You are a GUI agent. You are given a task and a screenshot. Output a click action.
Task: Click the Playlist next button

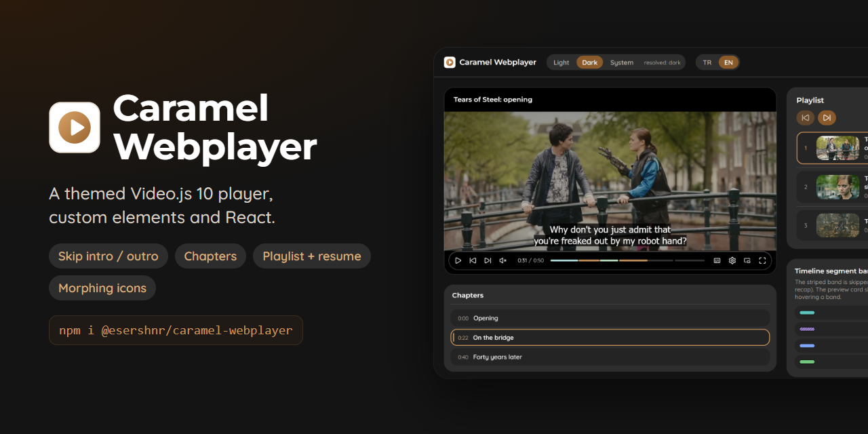click(x=827, y=118)
